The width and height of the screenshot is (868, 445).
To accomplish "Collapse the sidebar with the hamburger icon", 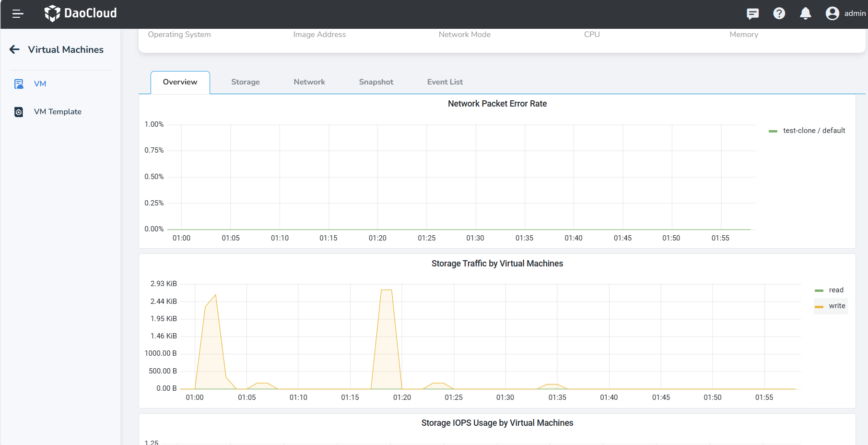I will point(18,13).
